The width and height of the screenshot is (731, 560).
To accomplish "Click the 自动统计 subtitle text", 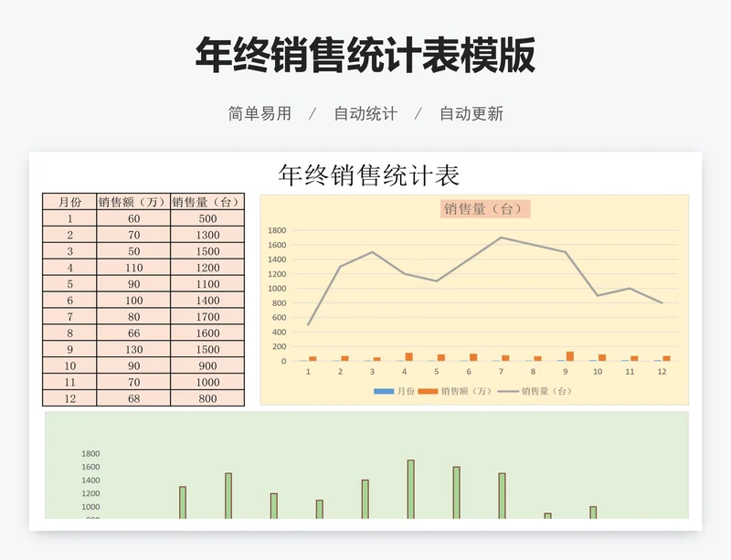I will point(365,114).
